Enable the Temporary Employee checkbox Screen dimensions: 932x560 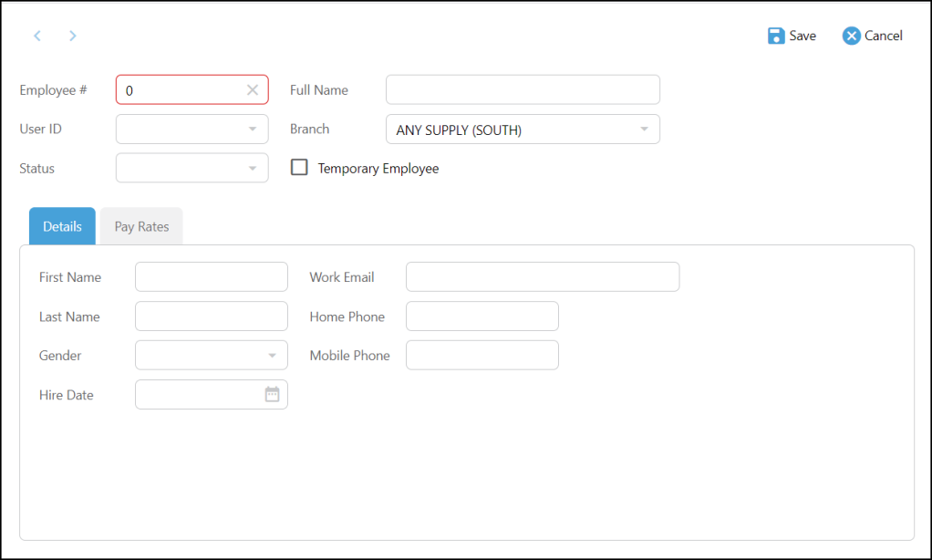299,167
